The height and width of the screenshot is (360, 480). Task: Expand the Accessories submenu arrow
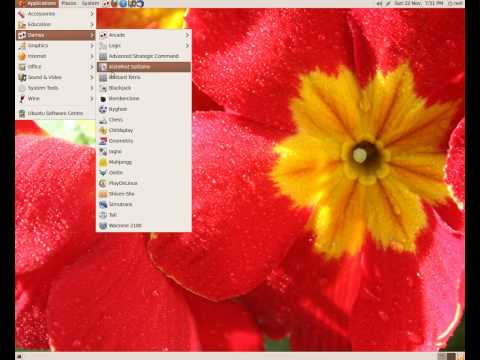tap(92, 14)
